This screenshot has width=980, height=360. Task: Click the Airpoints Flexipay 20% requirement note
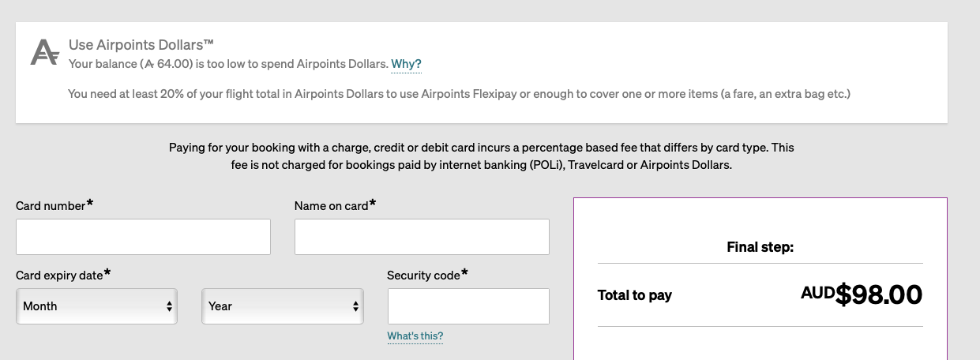[x=459, y=94]
